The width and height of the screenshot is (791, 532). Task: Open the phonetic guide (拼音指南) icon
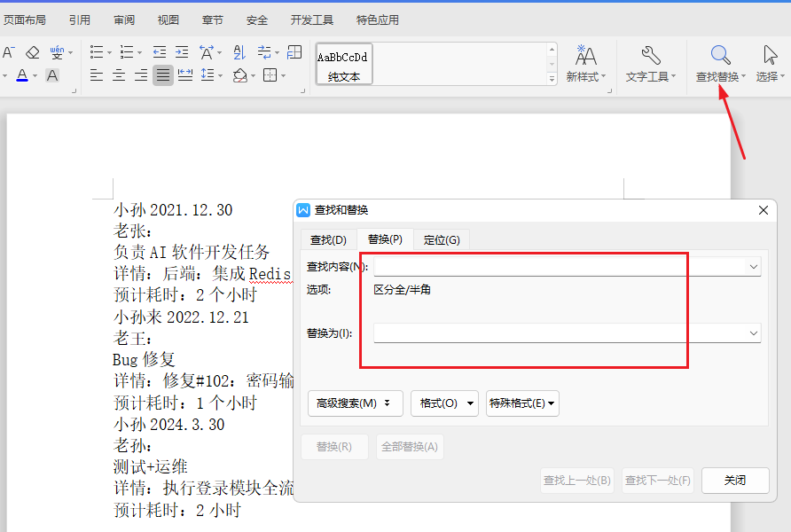pos(56,51)
